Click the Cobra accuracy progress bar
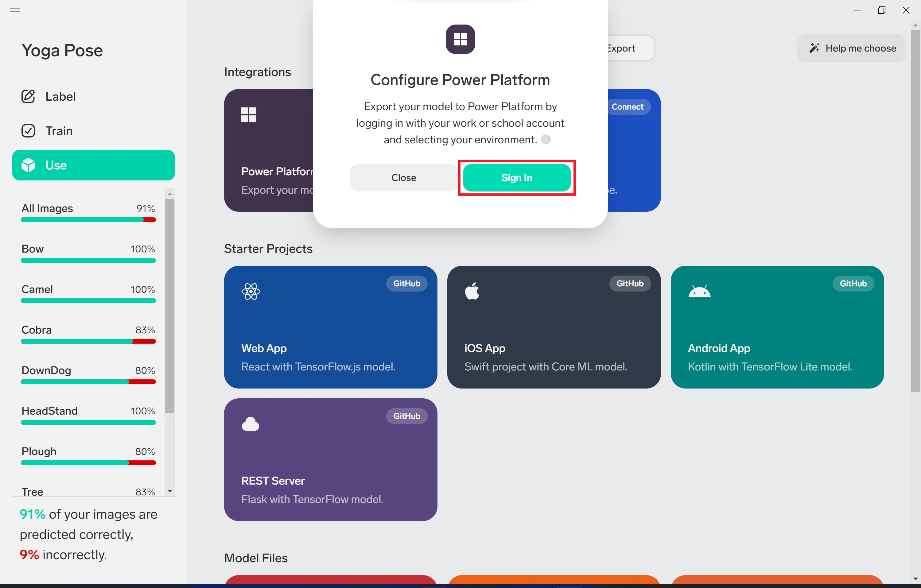The height and width of the screenshot is (588, 921). [x=88, y=341]
